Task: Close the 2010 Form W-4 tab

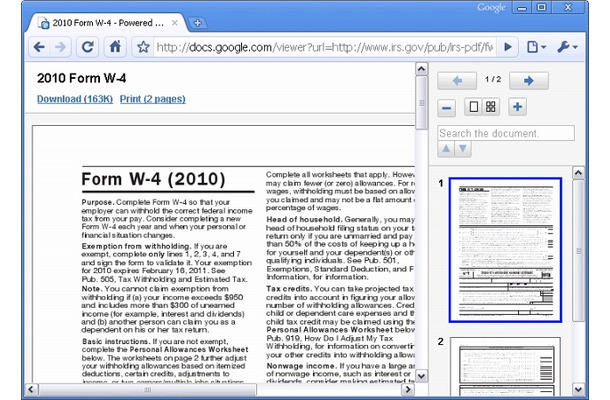Action: tap(175, 23)
